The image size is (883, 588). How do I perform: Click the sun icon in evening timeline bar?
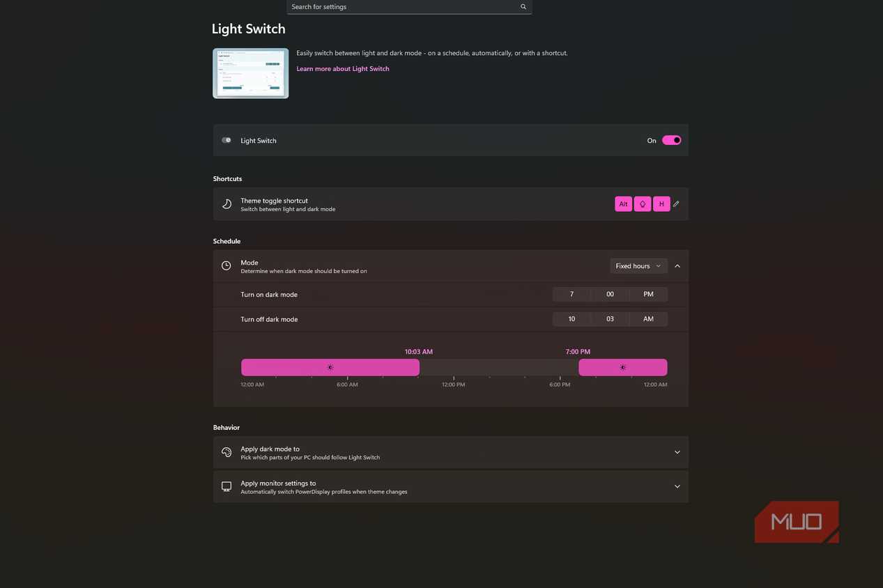point(623,367)
